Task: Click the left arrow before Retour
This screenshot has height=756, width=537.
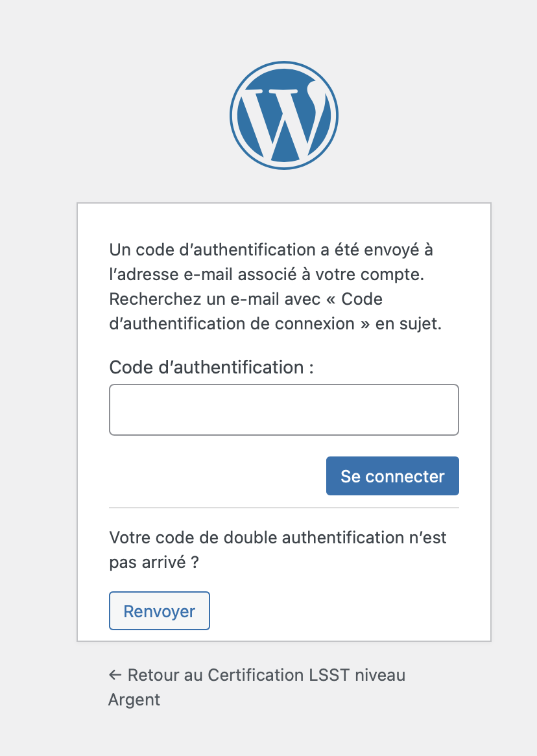Action: pyautogui.click(x=115, y=675)
